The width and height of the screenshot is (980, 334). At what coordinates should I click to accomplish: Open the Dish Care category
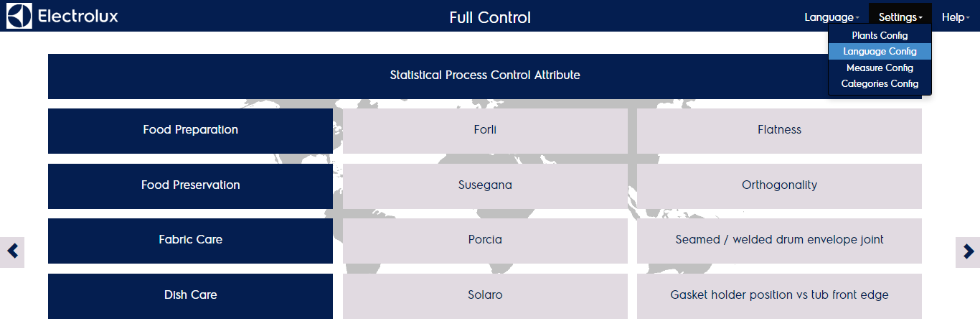[x=190, y=295]
